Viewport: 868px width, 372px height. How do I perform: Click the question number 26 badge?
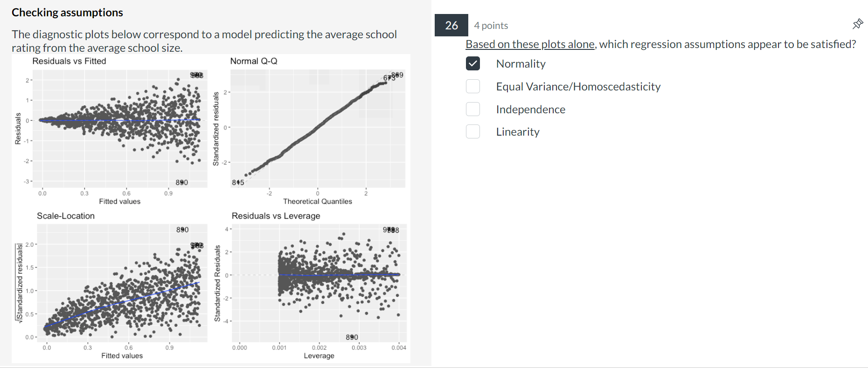(451, 25)
